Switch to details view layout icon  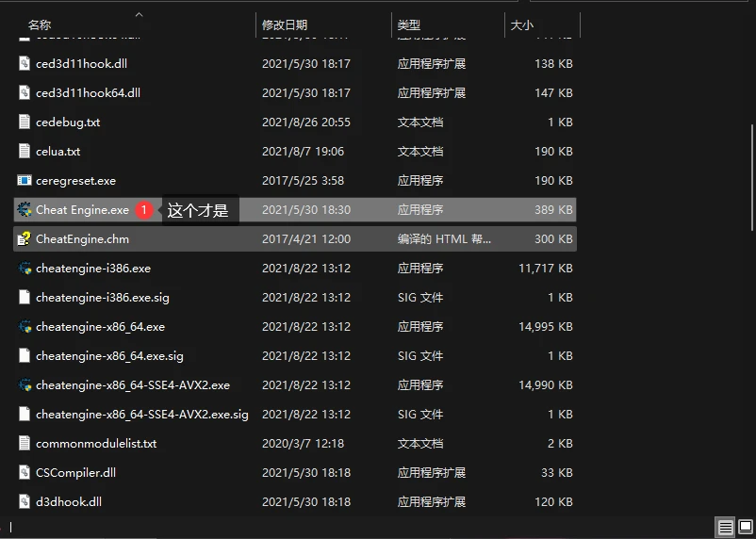tap(725, 527)
